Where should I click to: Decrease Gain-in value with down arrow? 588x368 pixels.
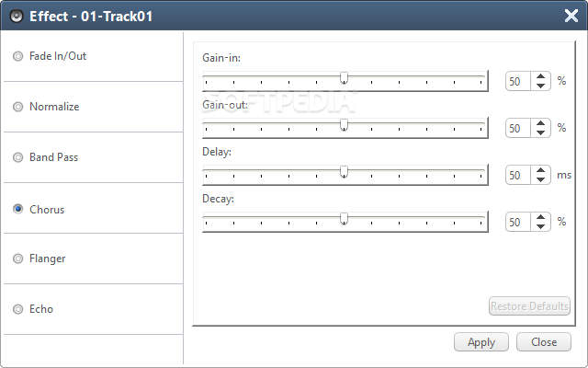coord(540,86)
